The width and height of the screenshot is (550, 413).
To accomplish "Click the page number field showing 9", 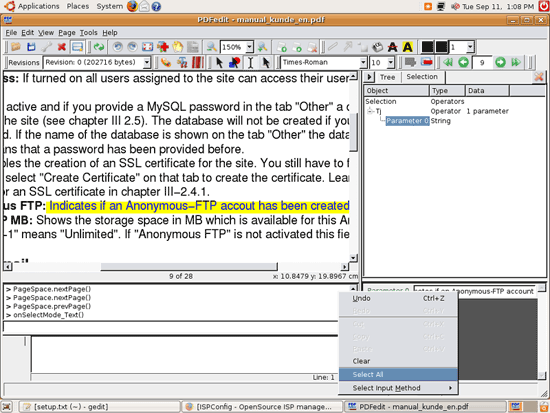I will point(482,63).
